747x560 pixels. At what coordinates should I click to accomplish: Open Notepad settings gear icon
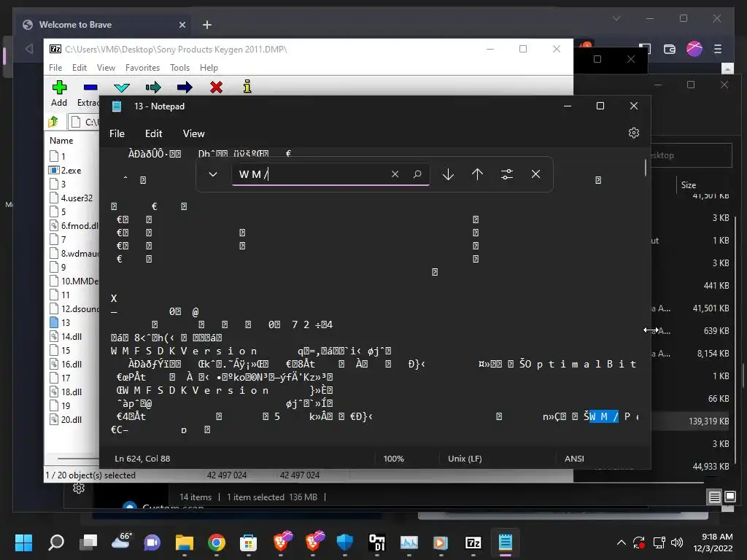tap(634, 133)
